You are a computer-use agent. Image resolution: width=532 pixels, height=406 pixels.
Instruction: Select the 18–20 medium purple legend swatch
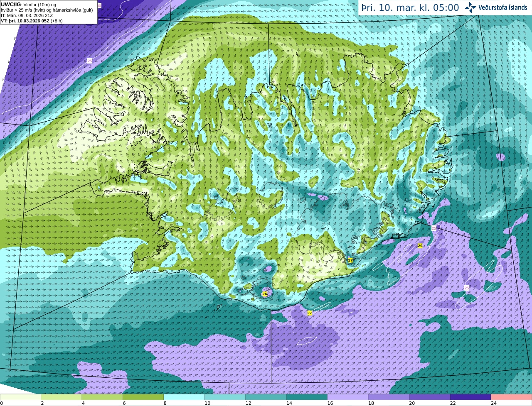tap(389, 397)
